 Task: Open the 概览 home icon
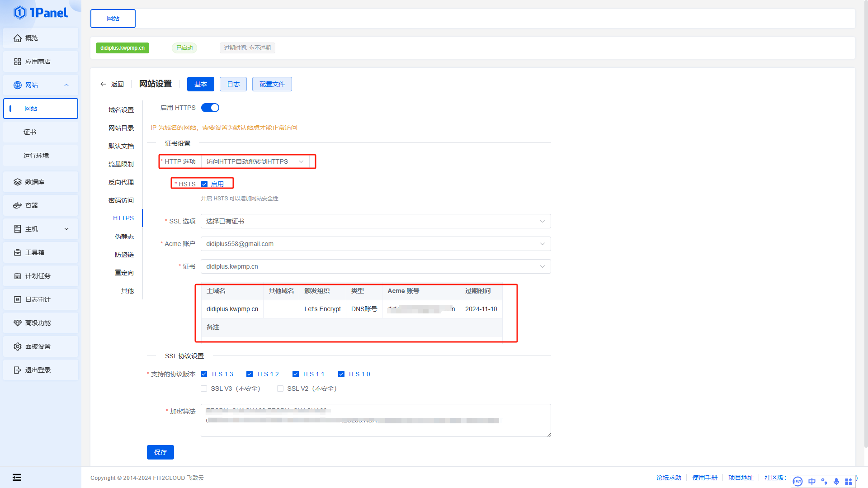click(x=18, y=38)
